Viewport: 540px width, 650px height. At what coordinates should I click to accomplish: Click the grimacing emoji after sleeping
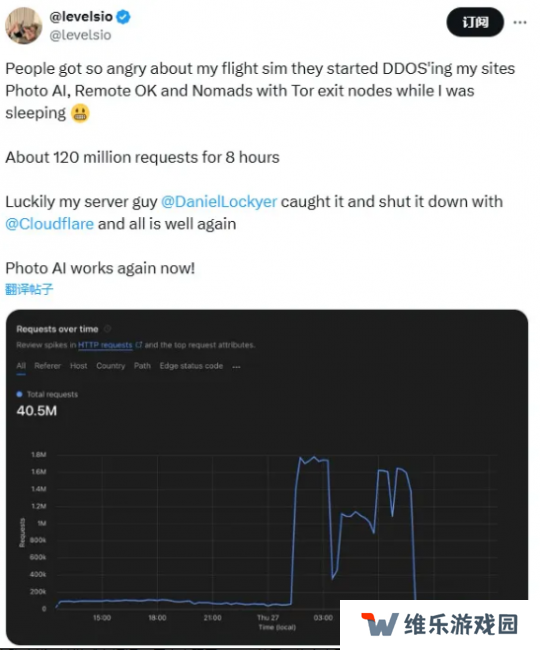80,113
